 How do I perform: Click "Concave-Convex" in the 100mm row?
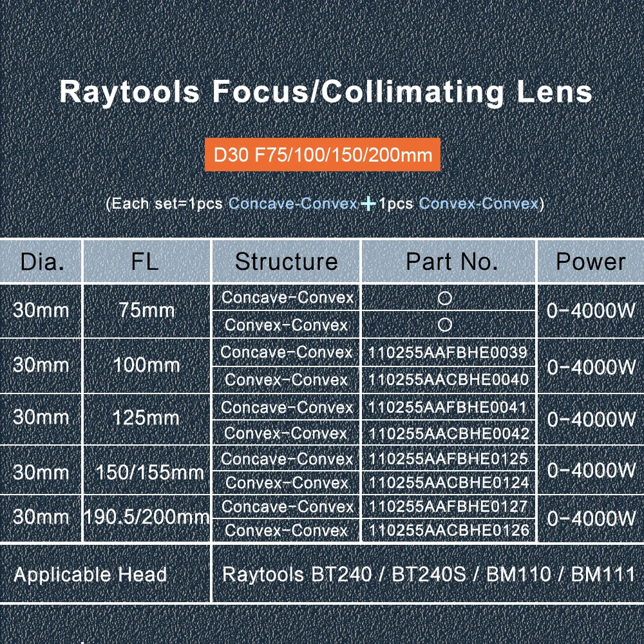click(287, 352)
